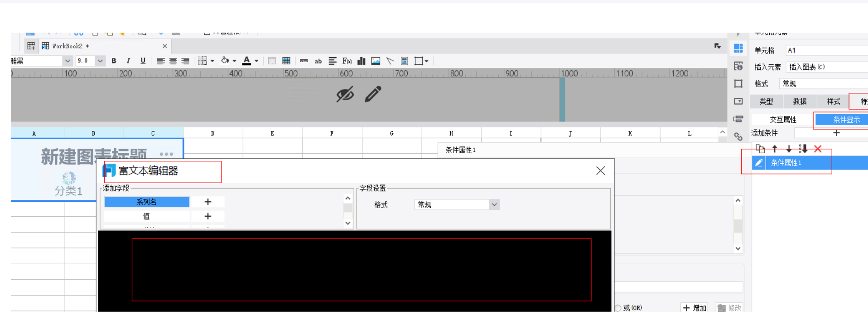Image resolution: width=868 pixels, height=330 pixels.
Task: Toggle underline formatting
Action: tap(143, 61)
